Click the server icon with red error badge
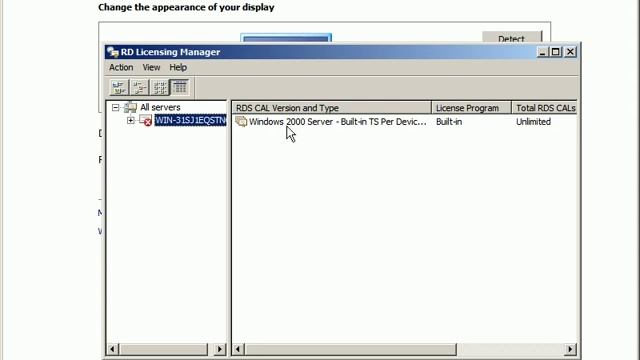The height and width of the screenshot is (360, 640). click(146, 120)
